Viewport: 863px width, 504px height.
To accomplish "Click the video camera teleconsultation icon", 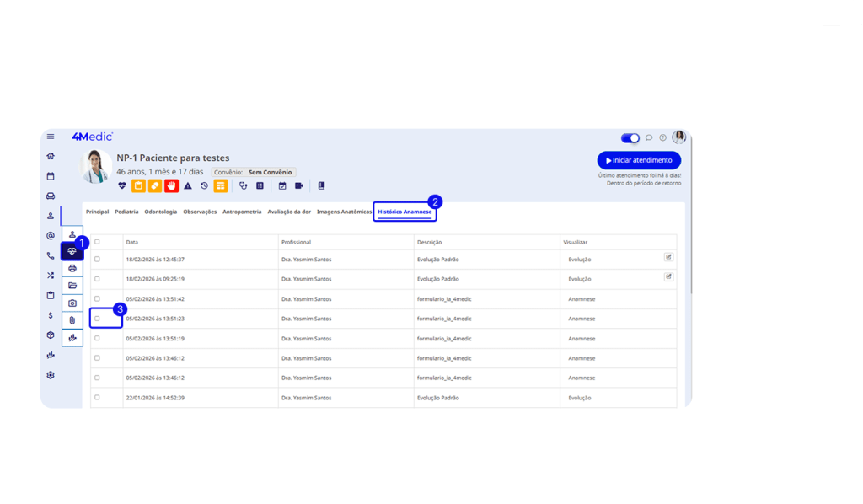I will (298, 185).
